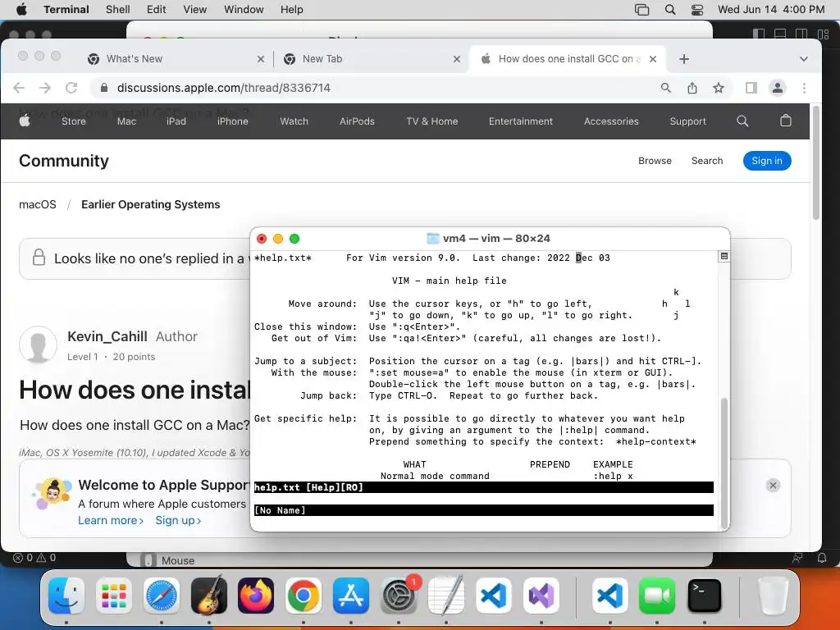Open Chrome side panel icon
Image resolution: width=840 pixels, height=630 pixels.
pyautogui.click(x=751, y=88)
